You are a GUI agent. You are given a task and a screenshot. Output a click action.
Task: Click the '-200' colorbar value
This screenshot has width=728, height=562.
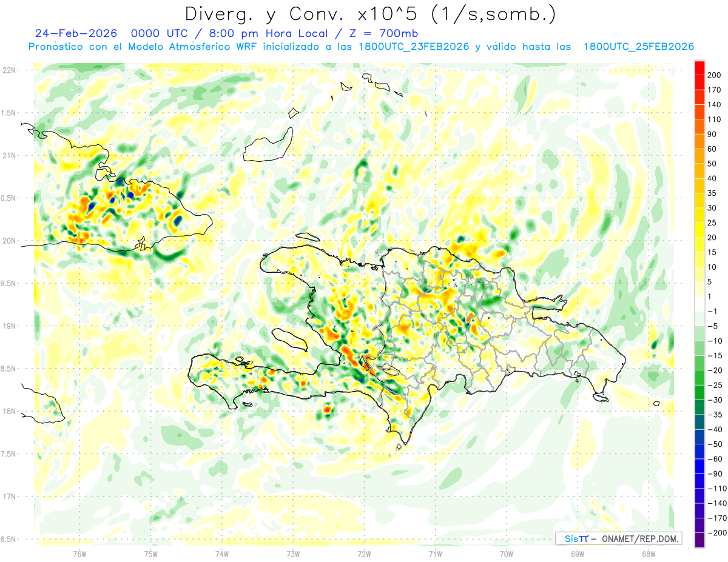[x=718, y=532]
